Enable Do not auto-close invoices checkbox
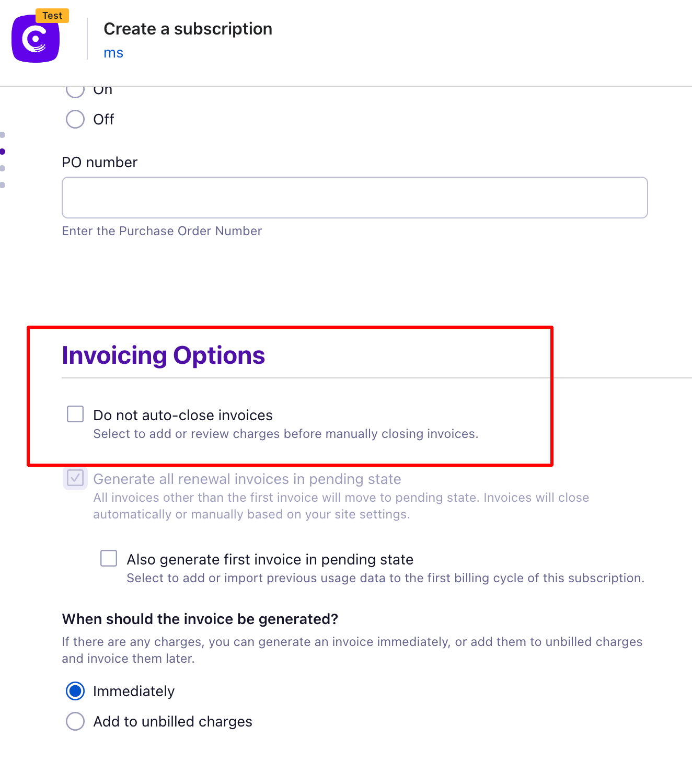Viewport: 692px width, 784px height. point(75,414)
